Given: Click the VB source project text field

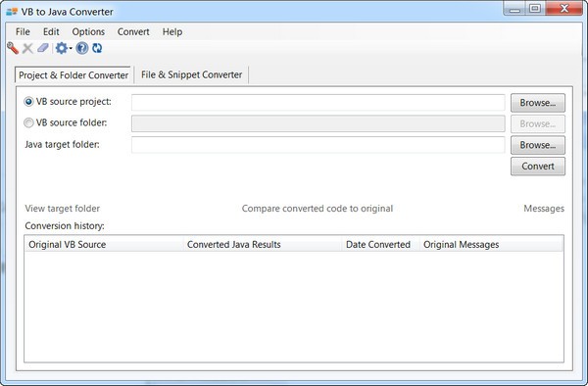Looking at the screenshot, I should 318,102.
